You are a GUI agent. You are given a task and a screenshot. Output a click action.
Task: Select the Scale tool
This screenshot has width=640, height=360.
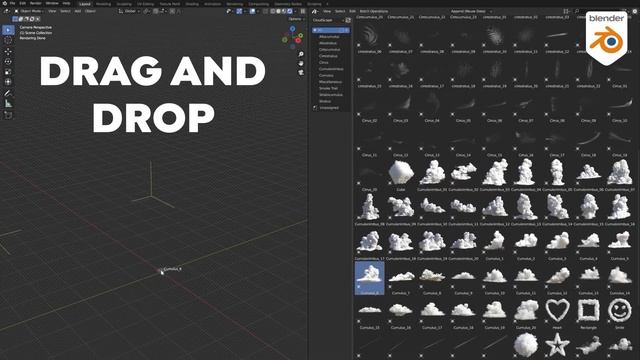tap(8, 72)
